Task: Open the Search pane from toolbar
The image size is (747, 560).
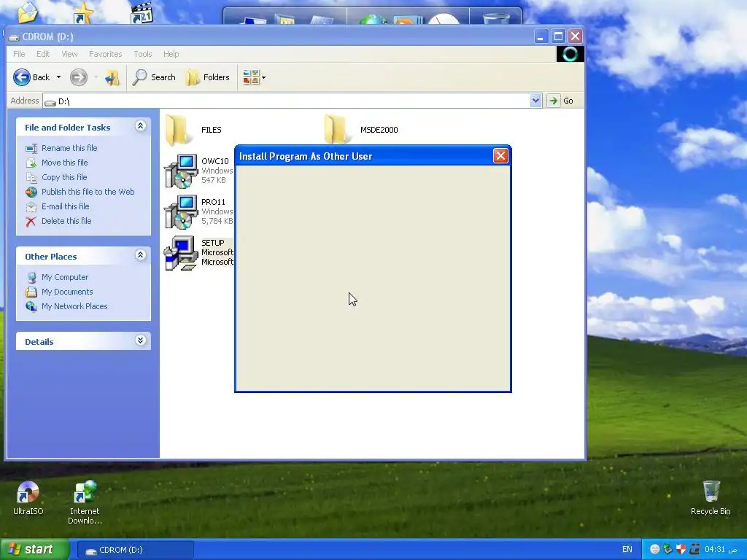Action: pos(154,77)
